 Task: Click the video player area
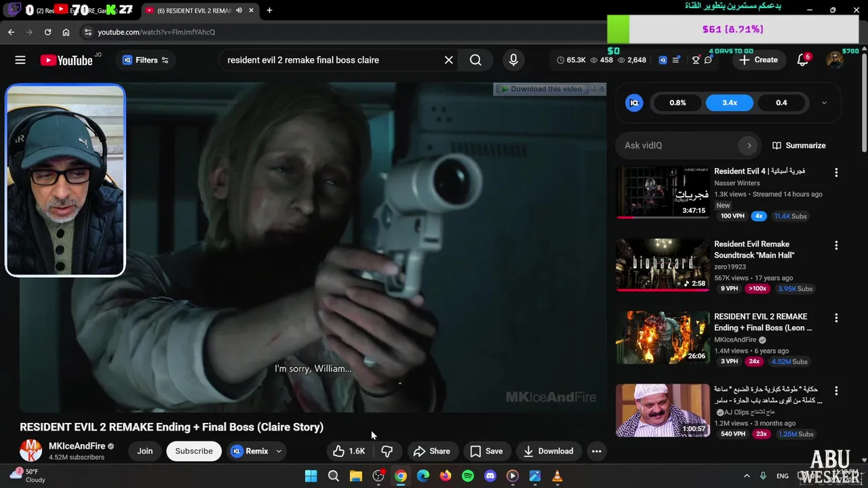pyautogui.click(x=313, y=247)
